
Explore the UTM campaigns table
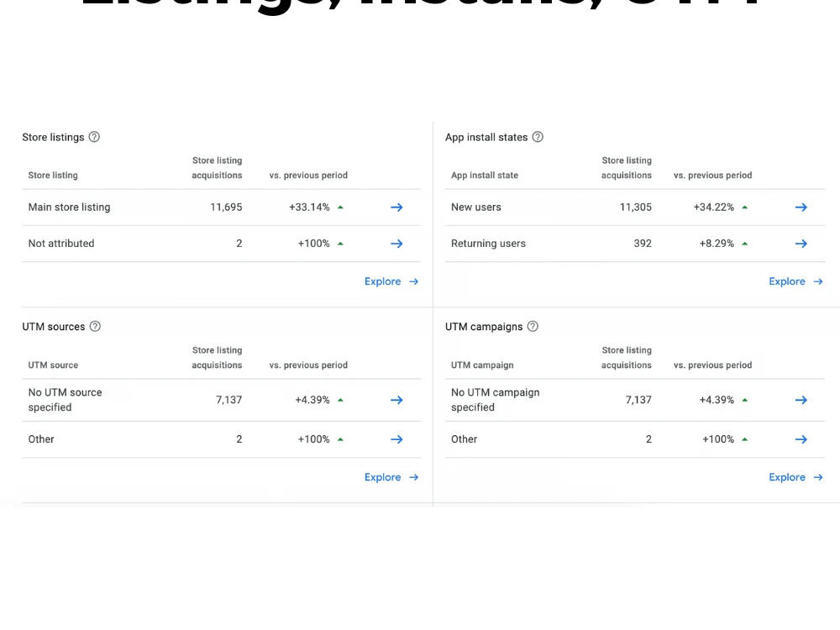795,477
